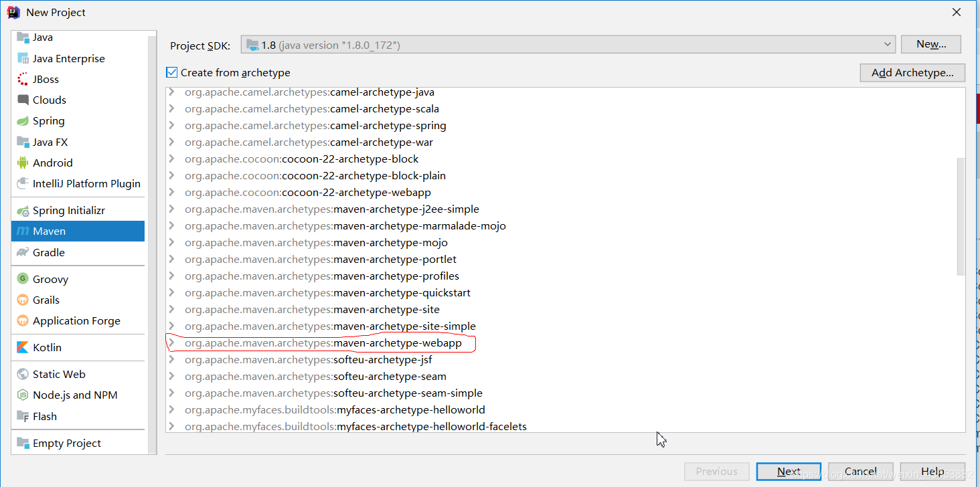Expand softeu-archetype-jsf node
The height and width of the screenshot is (487, 980).
point(172,359)
